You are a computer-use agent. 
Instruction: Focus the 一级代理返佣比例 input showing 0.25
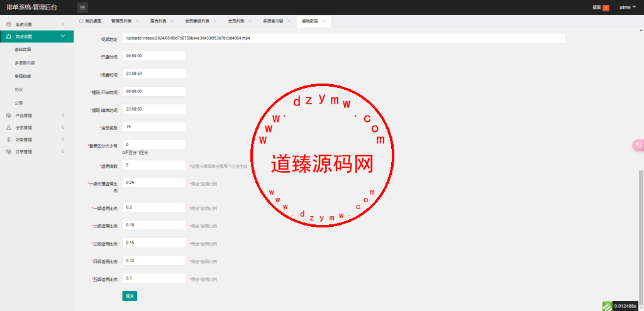coord(154,183)
